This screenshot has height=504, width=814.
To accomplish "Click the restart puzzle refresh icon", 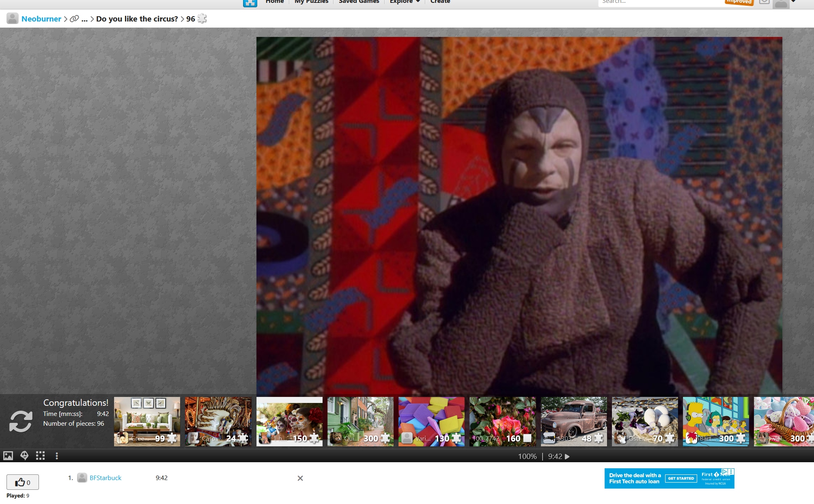I will (21, 421).
